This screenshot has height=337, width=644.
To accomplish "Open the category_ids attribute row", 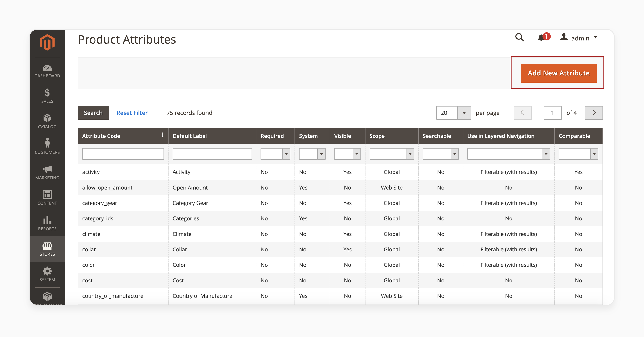I will click(340, 218).
